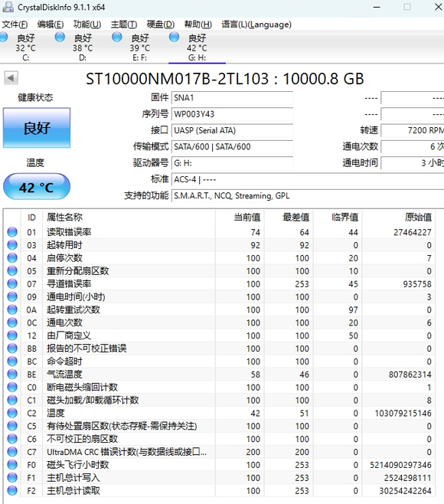The width and height of the screenshot is (444, 504).
Task: Click status orb for attribute 09 通电时间
Action: pyautogui.click(x=12, y=296)
